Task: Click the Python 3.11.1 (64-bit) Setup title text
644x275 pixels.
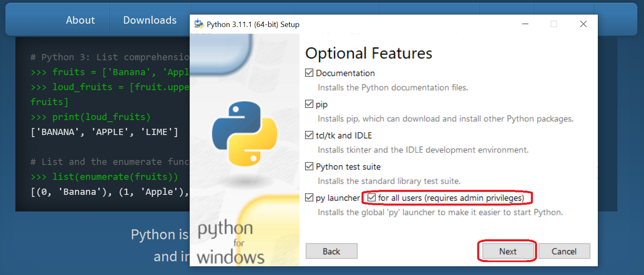Action: coord(253,25)
